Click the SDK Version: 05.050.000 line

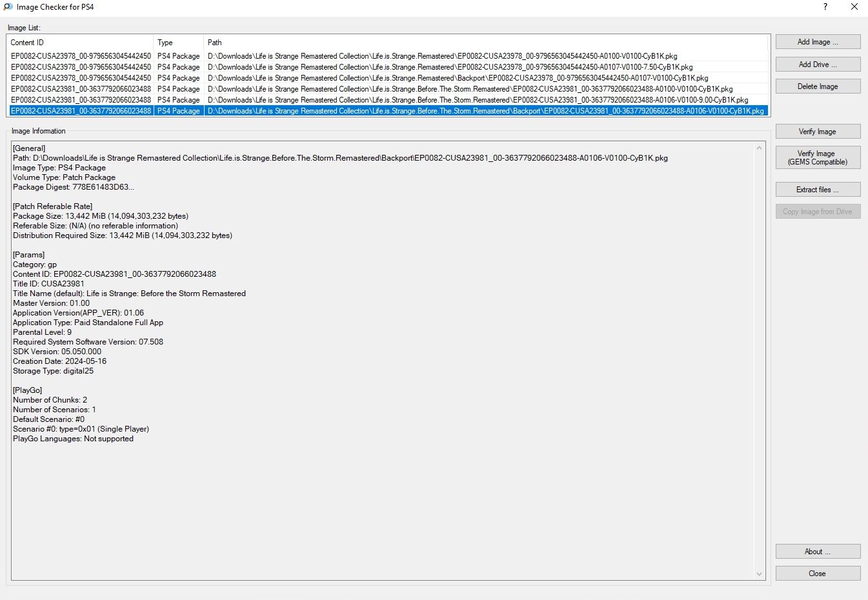(x=57, y=352)
